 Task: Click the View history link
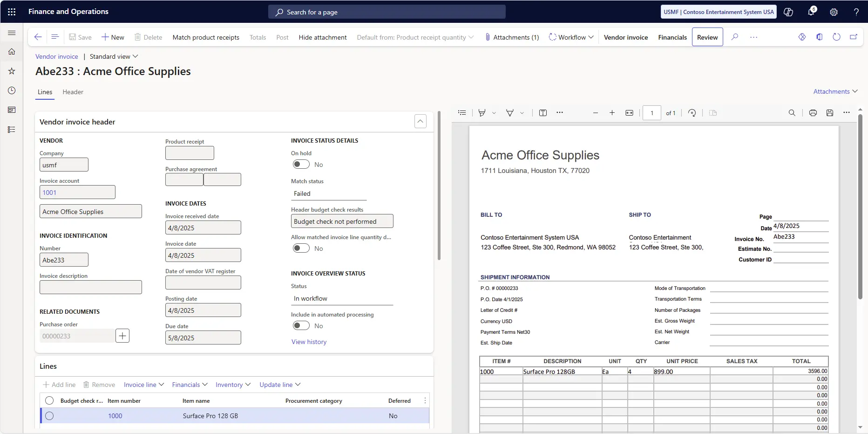click(309, 341)
